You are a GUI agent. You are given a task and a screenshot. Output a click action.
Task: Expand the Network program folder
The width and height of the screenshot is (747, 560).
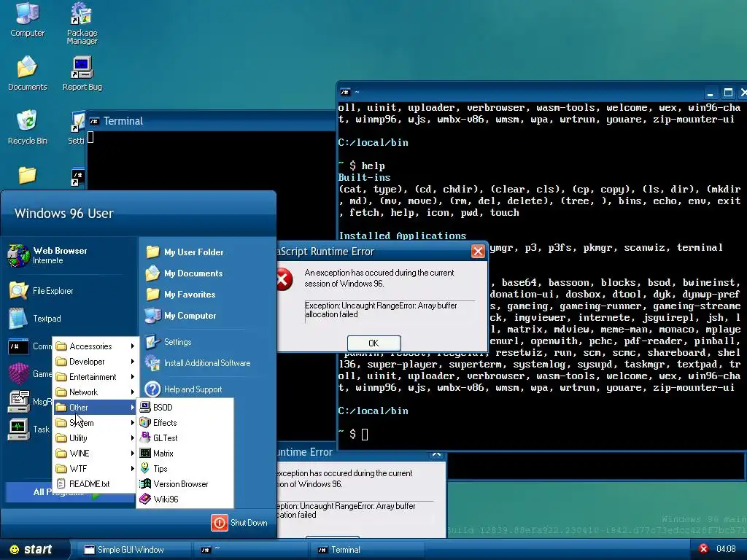95,392
